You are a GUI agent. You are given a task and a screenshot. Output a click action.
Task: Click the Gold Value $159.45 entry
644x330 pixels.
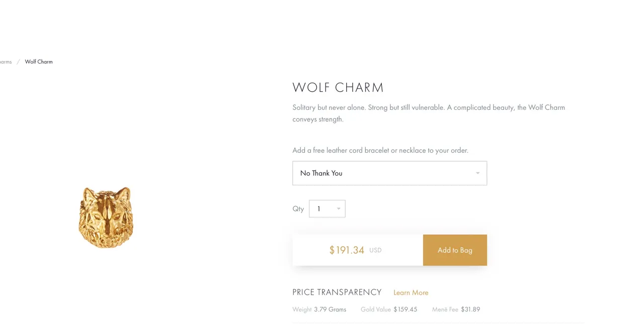click(389, 309)
